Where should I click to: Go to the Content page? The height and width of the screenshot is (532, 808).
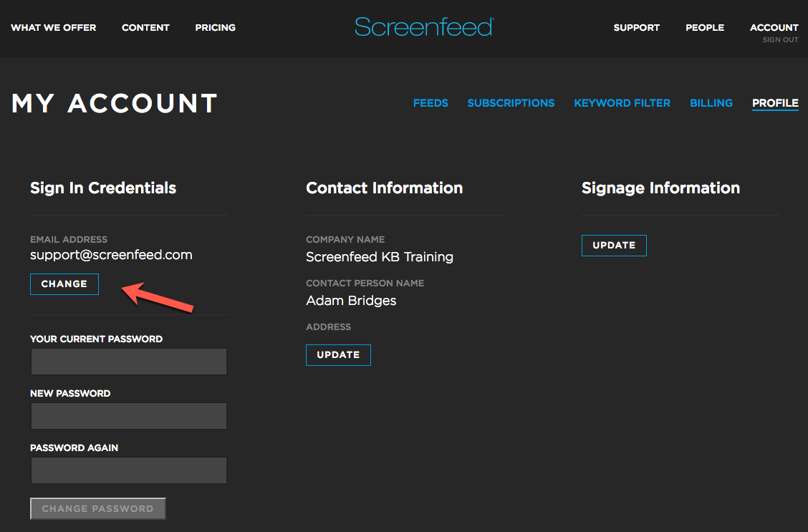coord(145,28)
